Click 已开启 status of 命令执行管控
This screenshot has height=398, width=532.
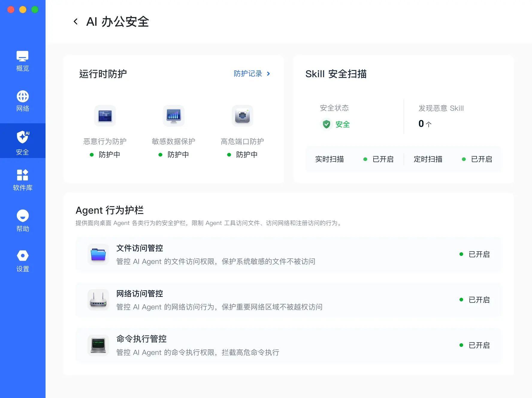(475, 345)
